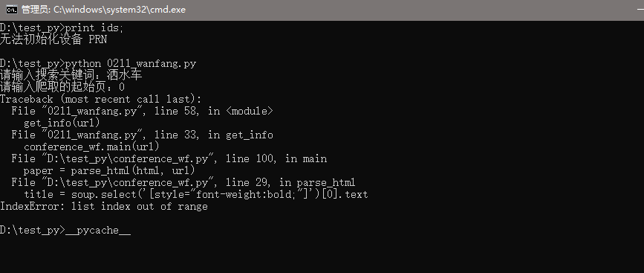Image resolution: width=644 pixels, height=273 pixels.
Task: Click the start page value '0'
Action: [122, 87]
